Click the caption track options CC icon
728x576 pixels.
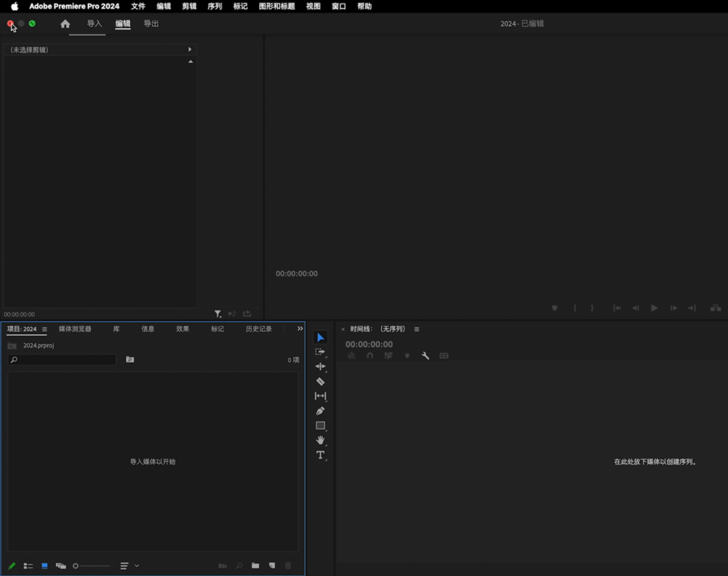tap(444, 356)
